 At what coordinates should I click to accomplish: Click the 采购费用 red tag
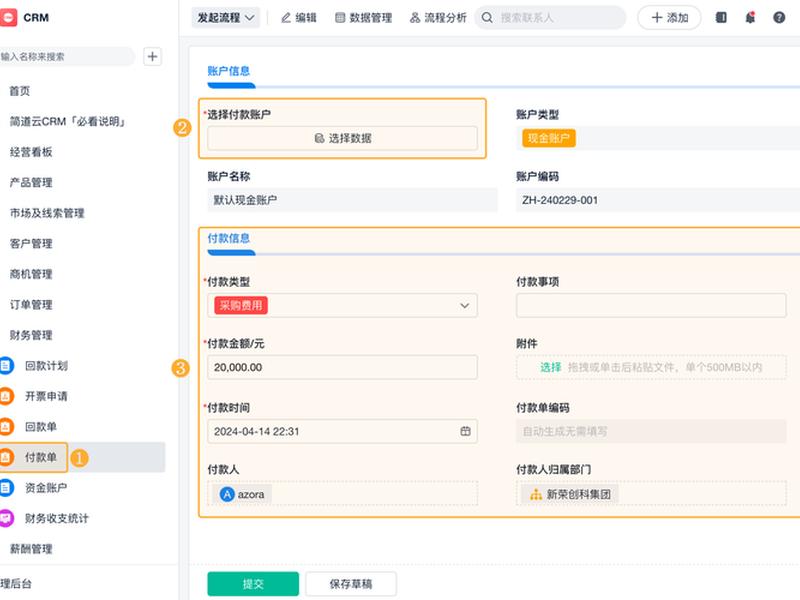241,306
